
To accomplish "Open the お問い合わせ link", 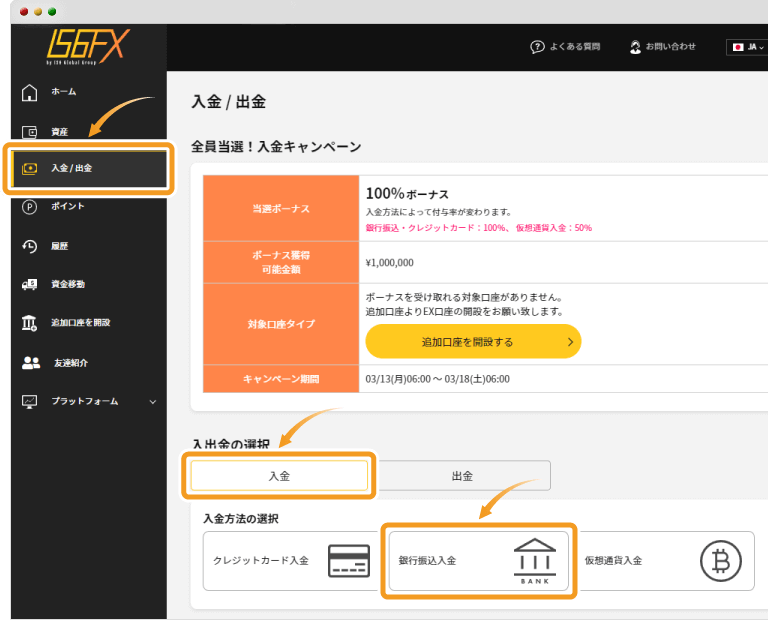I will pos(671,47).
